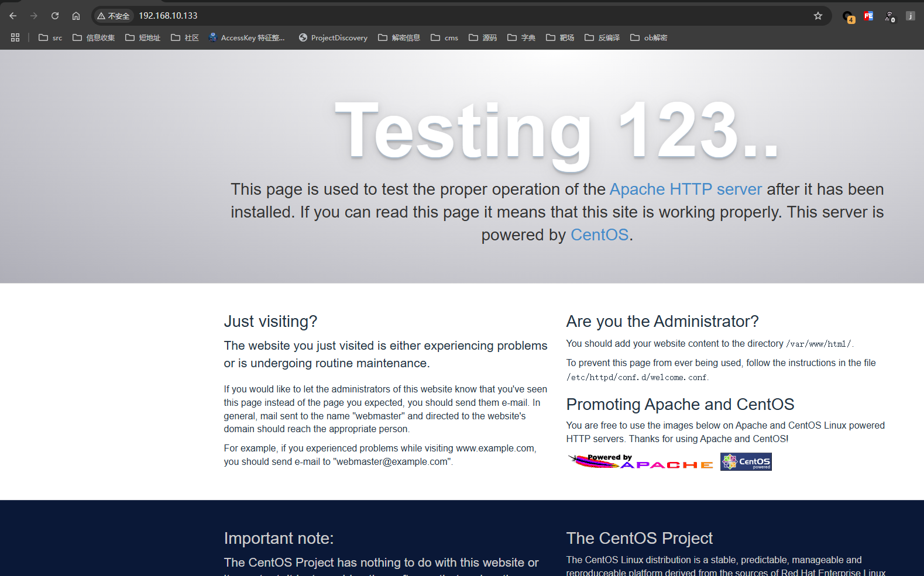The width and height of the screenshot is (924, 576).
Task: Open the AccessKey bookmark
Action: 247,37
